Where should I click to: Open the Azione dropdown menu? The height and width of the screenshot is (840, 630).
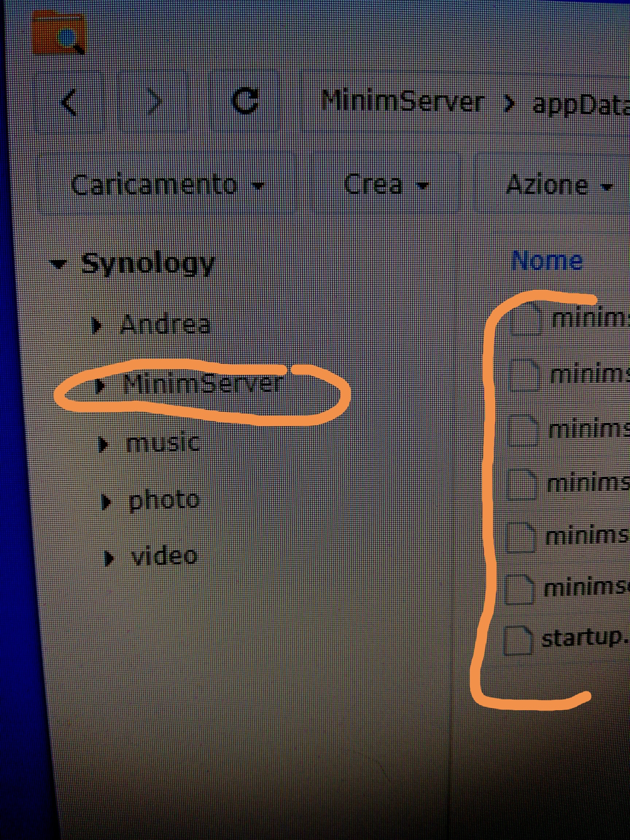click(558, 186)
